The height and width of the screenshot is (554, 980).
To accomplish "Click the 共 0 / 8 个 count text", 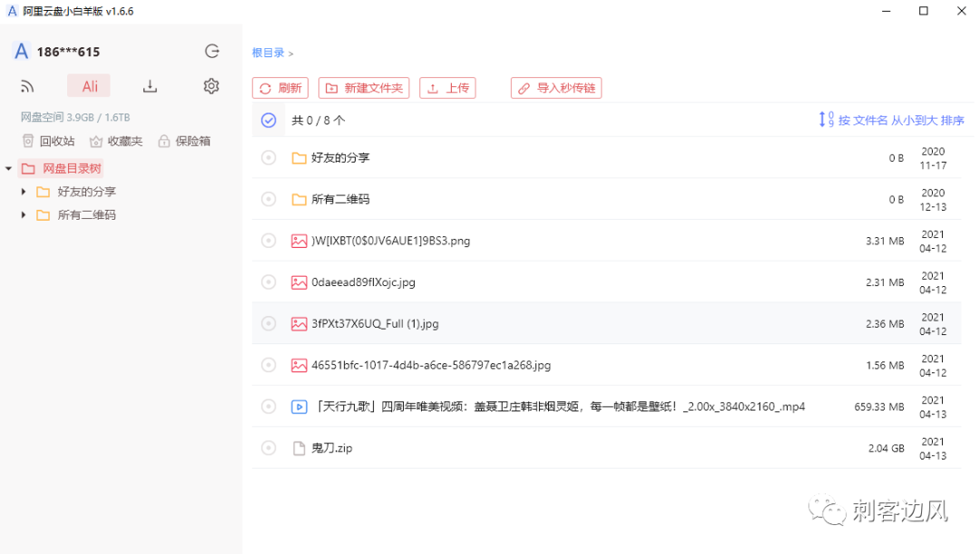I will pos(318,120).
